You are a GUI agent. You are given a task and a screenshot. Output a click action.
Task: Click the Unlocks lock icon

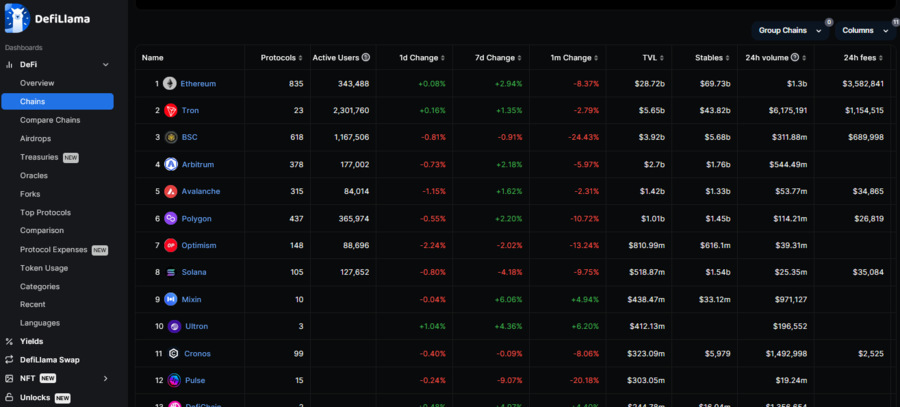pos(9,397)
